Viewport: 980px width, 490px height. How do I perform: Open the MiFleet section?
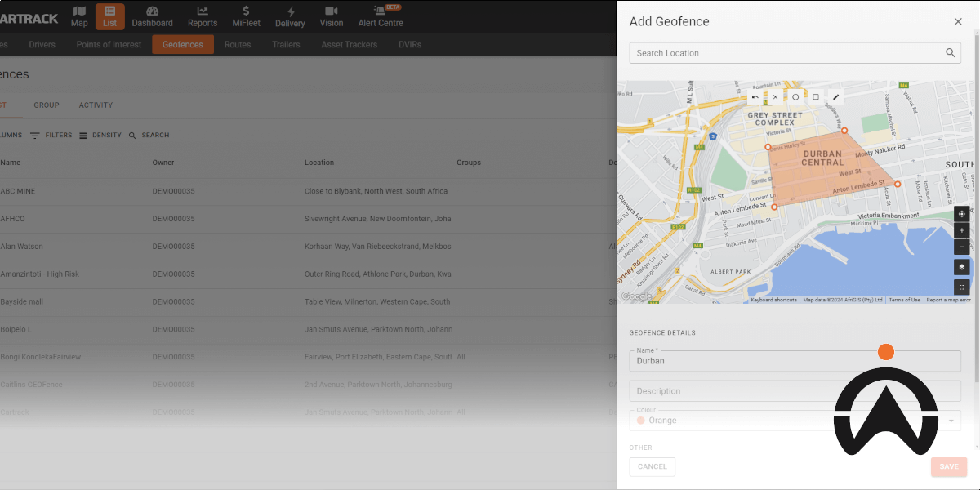pos(246,16)
